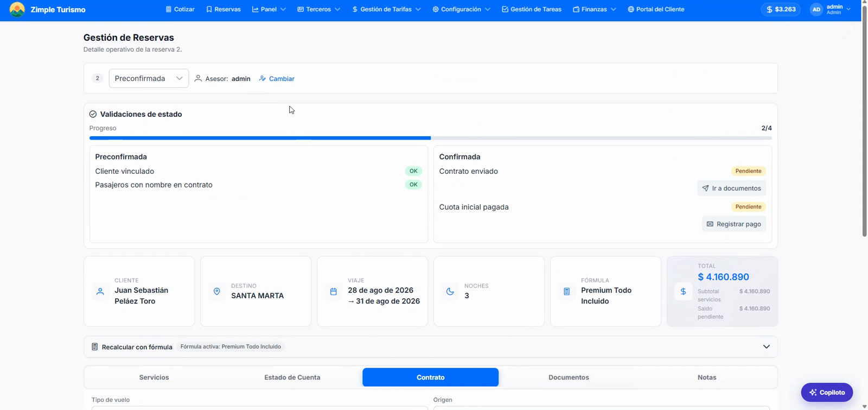
Task: Click the "Fórmula activa: Premium Todo Incluido" badge
Action: click(x=231, y=346)
